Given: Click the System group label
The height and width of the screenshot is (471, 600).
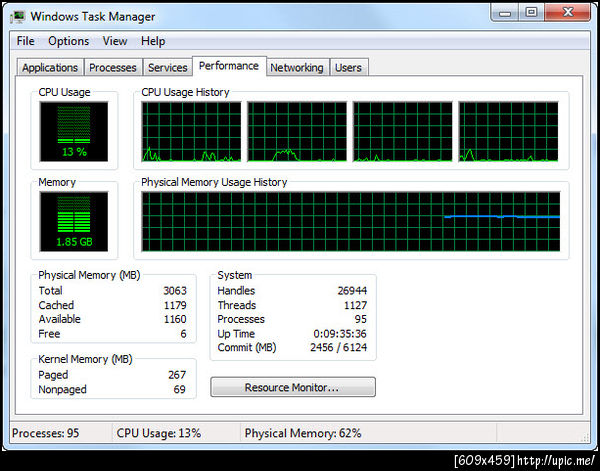Looking at the screenshot, I should [x=235, y=275].
